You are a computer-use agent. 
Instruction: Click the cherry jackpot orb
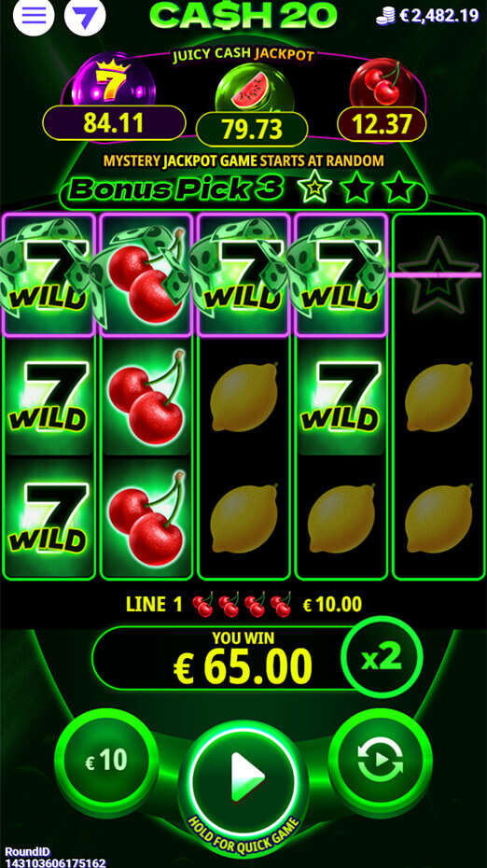coord(382,84)
